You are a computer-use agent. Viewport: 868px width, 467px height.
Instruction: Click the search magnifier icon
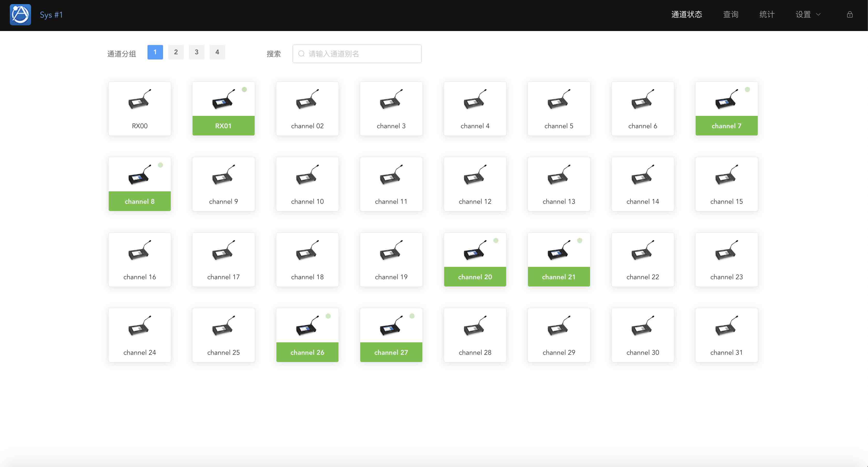tap(301, 54)
